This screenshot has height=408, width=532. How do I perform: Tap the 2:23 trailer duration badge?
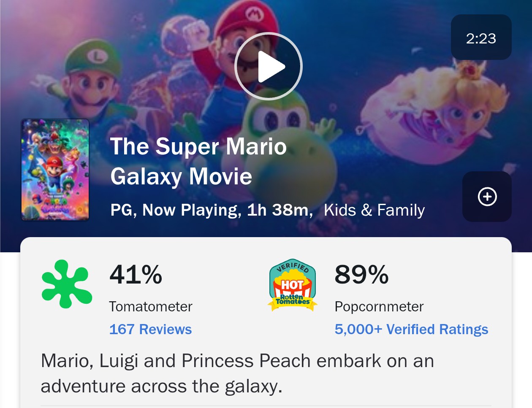click(481, 38)
